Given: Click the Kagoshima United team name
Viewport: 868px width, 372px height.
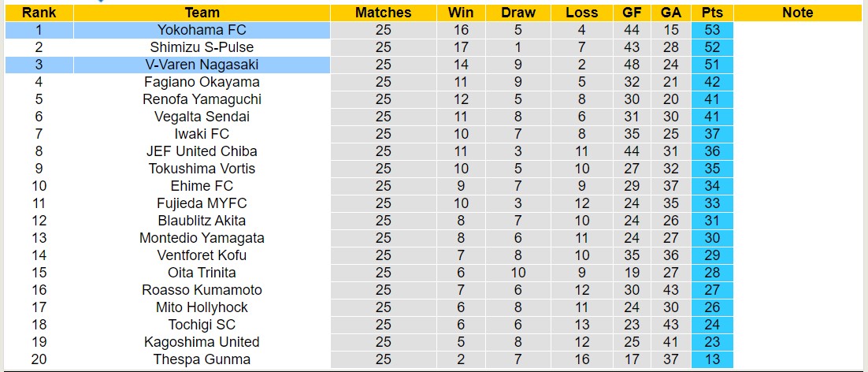Looking at the screenshot, I should [202, 342].
